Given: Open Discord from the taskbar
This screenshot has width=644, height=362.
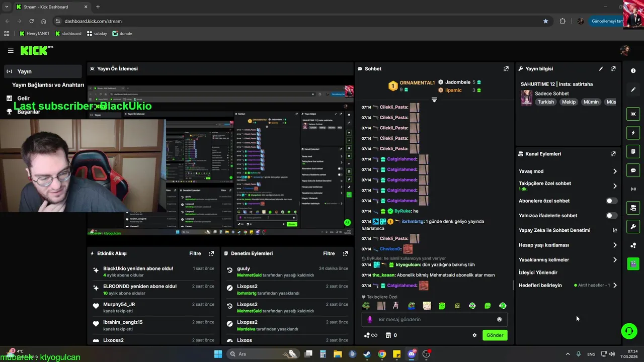Looking at the screenshot, I should (x=412, y=354).
